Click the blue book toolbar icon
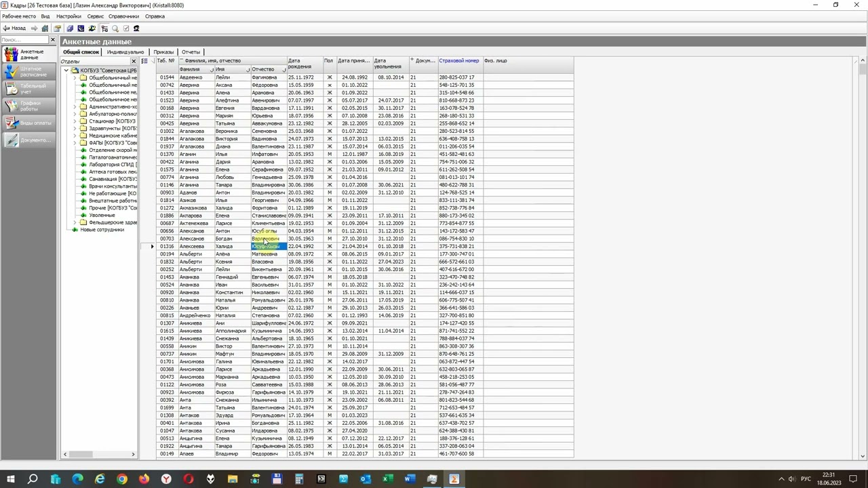The image size is (868, 488). click(x=69, y=28)
